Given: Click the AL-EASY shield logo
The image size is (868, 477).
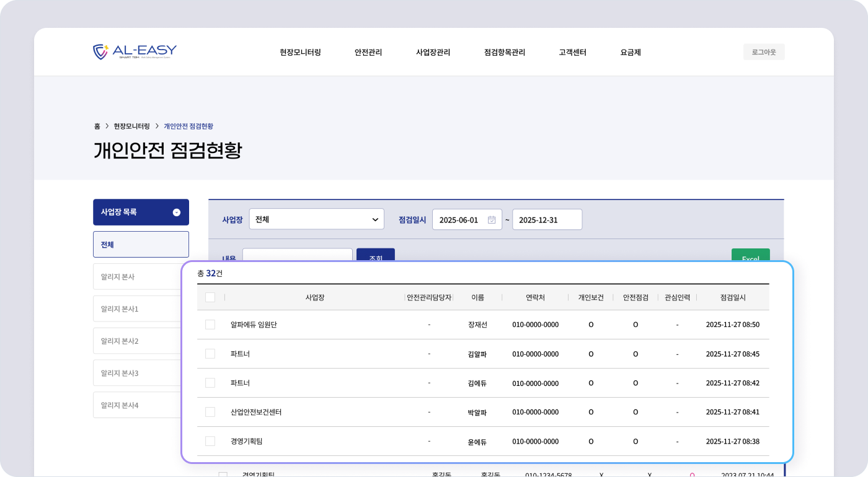Looking at the screenshot, I should coord(100,52).
